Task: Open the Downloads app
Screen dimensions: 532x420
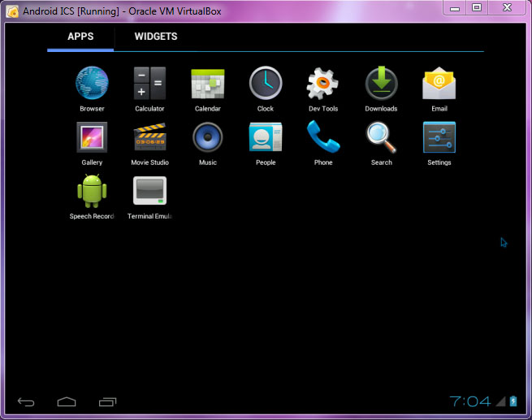Action: click(382, 83)
